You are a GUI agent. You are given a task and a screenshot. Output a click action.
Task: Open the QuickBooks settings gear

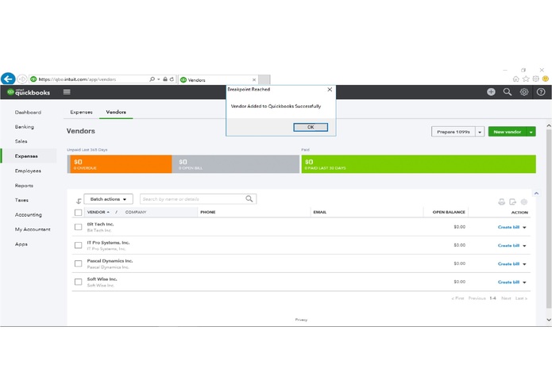coord(524,92)
